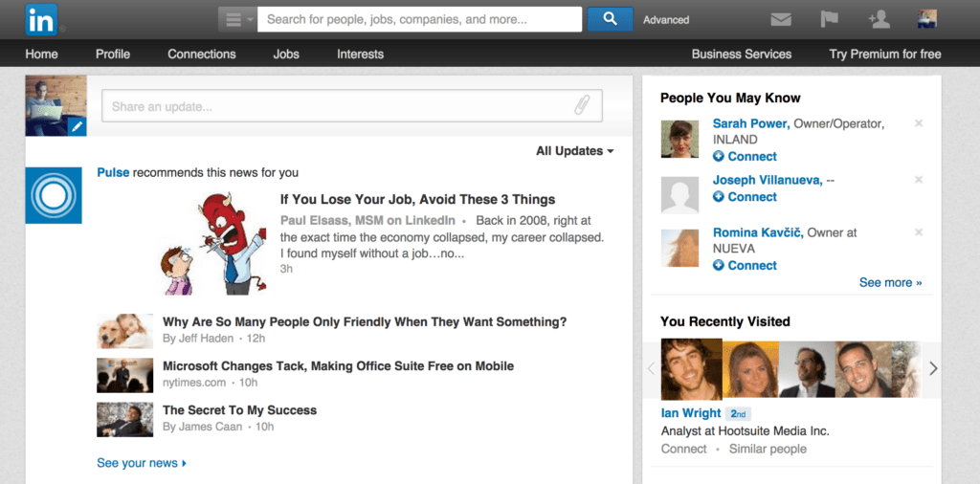The height and width of the screenshot is (484, 980).
Task: Open the notifications flag icon
Action: tap(830, 19)
